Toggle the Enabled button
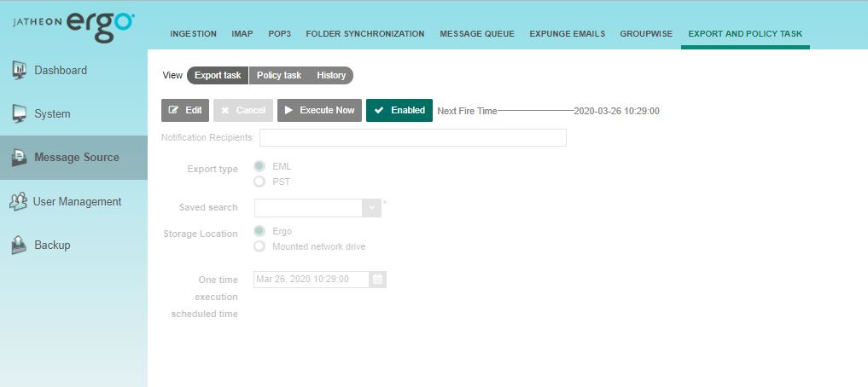This screenshot has height=387, width=868. tap(399, 110)
